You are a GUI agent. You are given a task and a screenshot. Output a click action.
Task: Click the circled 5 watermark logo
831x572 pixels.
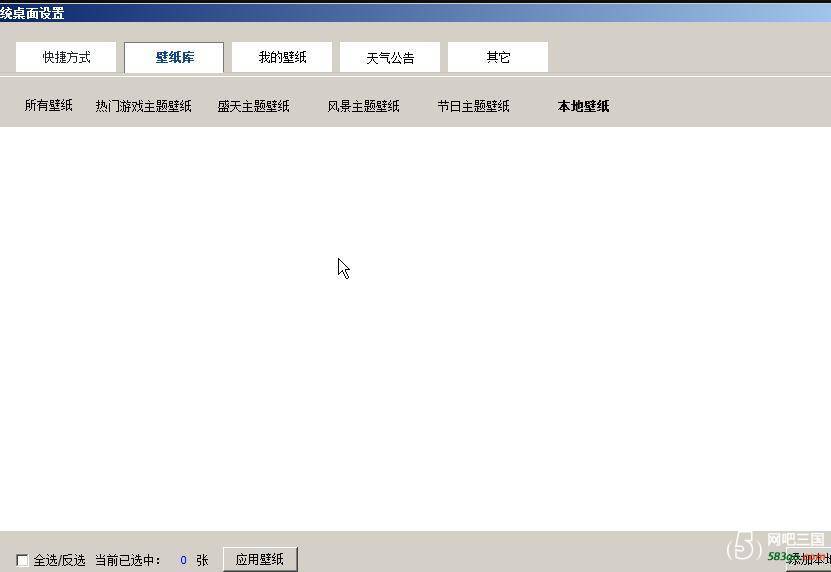pos(744,545)
